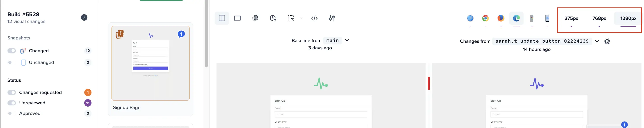
Task: Open diff sensitivity sliders settings
Action: point(332,18)
